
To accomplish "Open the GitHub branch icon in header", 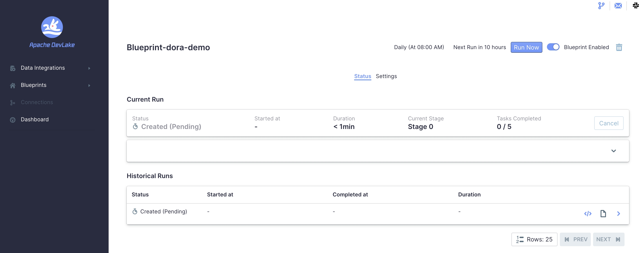I will coord(601,5).
